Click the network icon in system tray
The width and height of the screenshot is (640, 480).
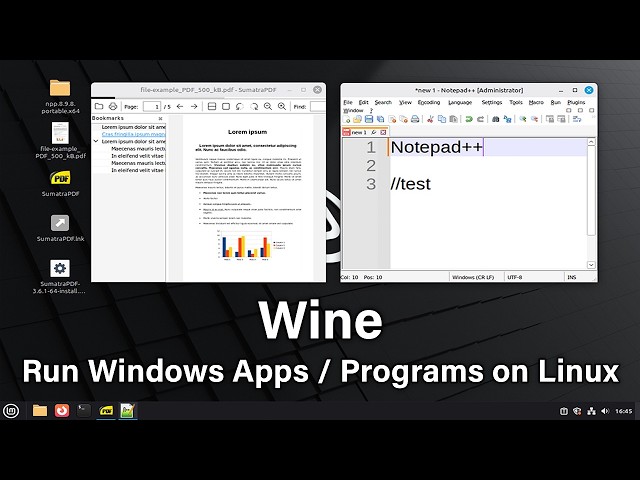591,411
